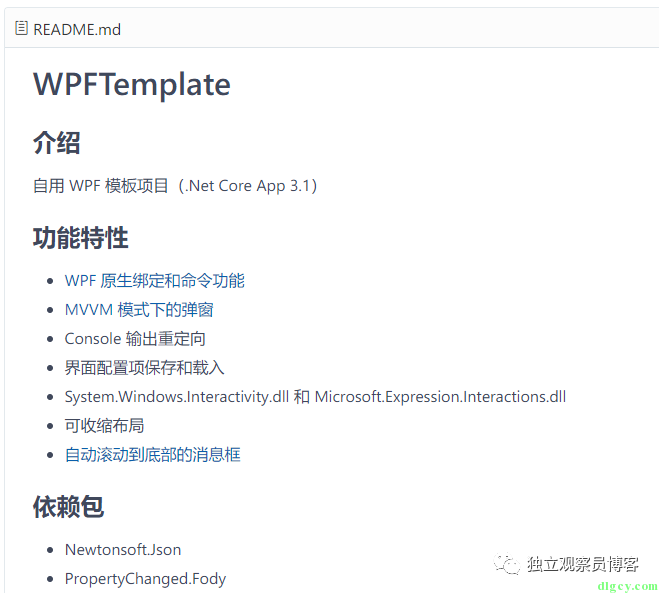Click the README.md filename label
659x593 pixels.
click(x=77, y=30)
